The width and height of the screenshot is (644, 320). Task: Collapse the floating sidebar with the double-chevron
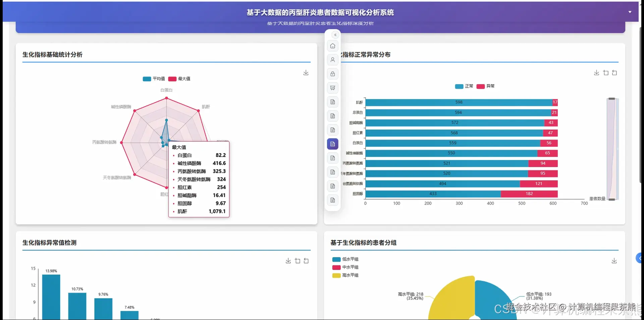335,35
